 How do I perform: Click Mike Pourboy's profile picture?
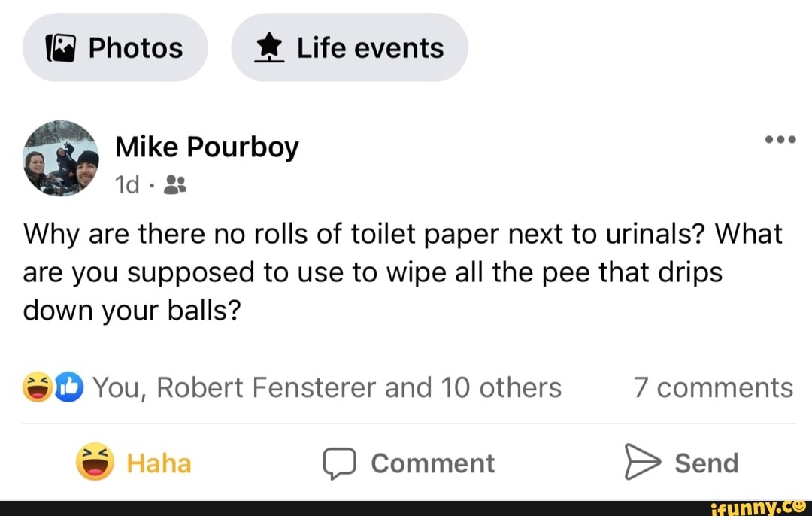[x=60, y=159]
